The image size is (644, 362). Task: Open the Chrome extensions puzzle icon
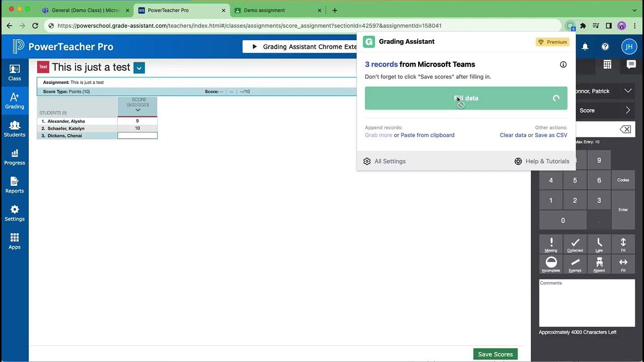(x=583, y=26)
